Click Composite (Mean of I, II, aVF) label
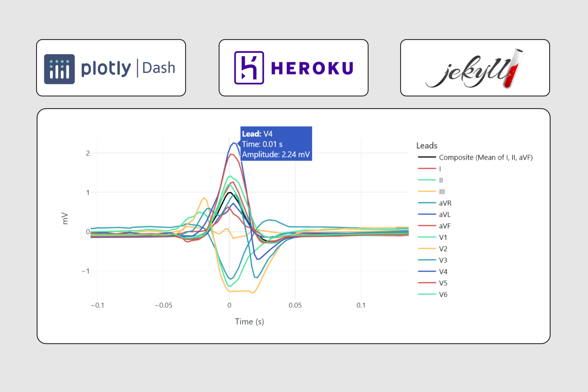588x392 pixels. point(486,157)
